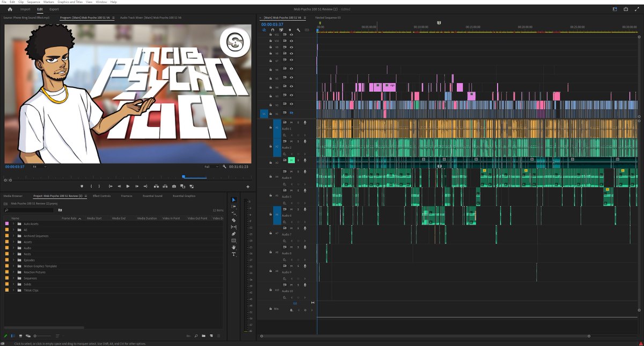Open the Button Editor plus icon
The height and width of the screenshot is (346, 644).
[248, 186]
